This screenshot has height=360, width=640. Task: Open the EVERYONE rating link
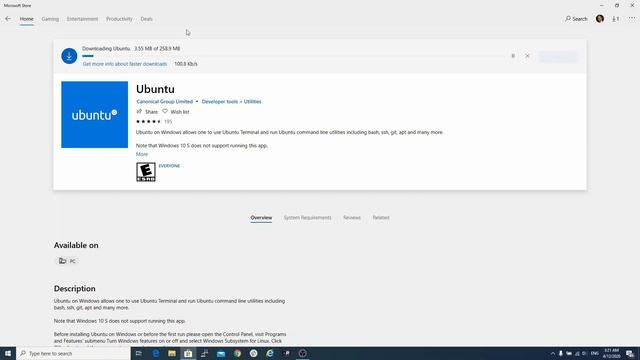(169, 166)
